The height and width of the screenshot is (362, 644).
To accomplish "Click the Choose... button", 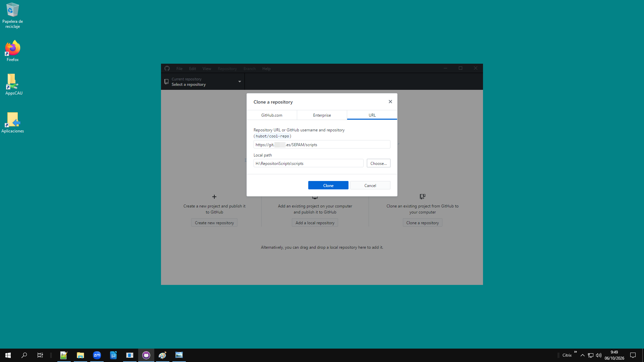I will [378, 163].
